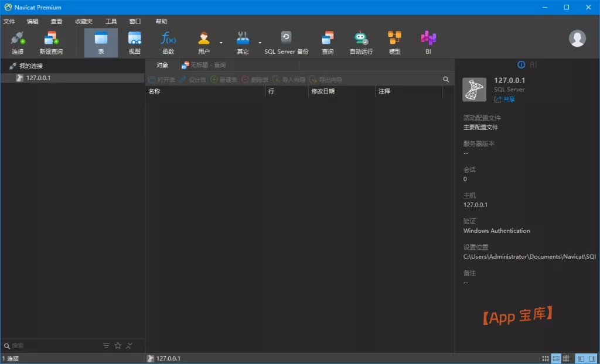Expand the 用户 (User) dropdown arrow

tap(221, 43)
